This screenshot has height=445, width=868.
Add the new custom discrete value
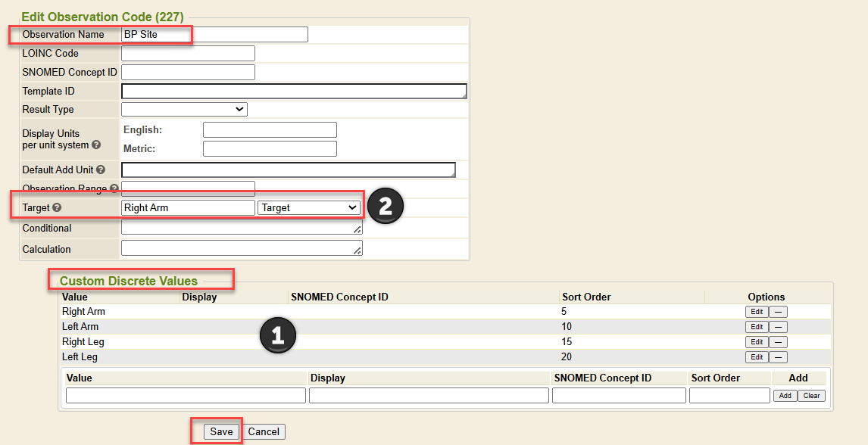tap(785, 396)
